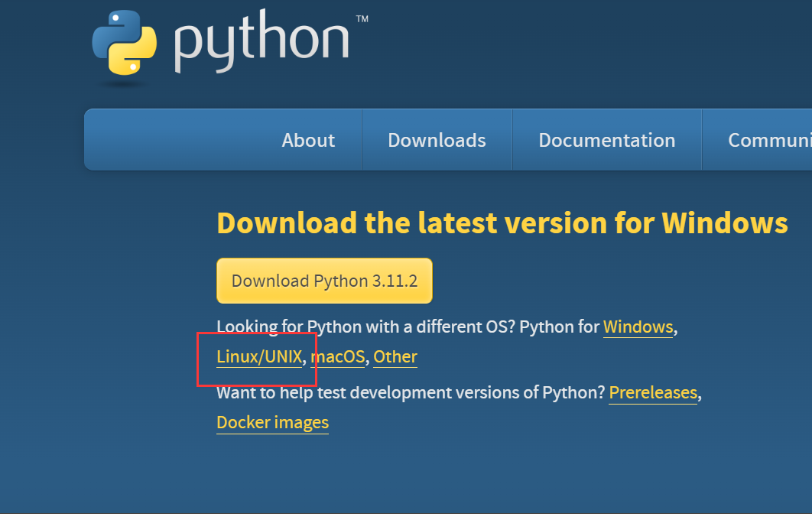The width and height of the screenshot is (812, 520).
Task: Open the Docker images link
Action: [272, 423]
